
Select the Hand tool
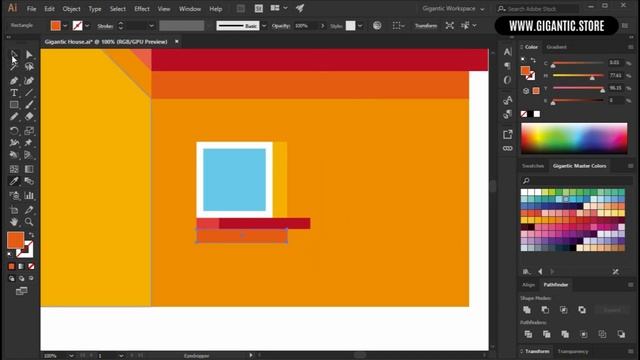pyautogui.click(x=13, y=222)
